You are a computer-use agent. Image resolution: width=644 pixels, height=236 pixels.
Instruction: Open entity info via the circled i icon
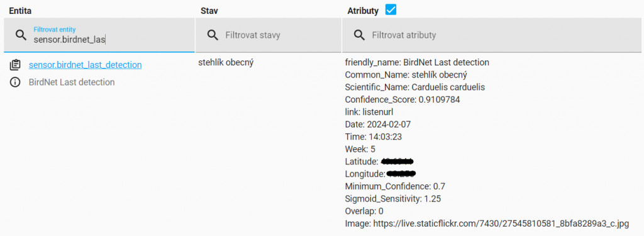[15, 82]
